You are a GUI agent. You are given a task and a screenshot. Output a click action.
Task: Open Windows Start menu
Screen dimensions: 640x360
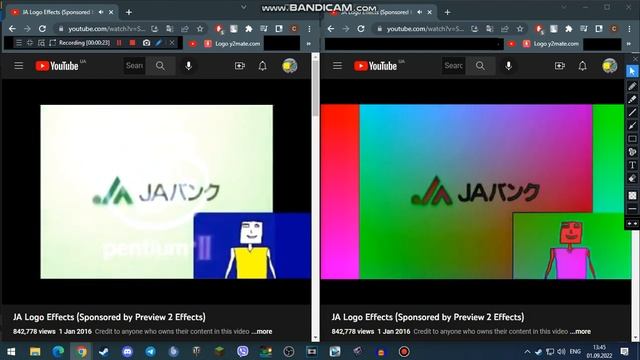11,351
